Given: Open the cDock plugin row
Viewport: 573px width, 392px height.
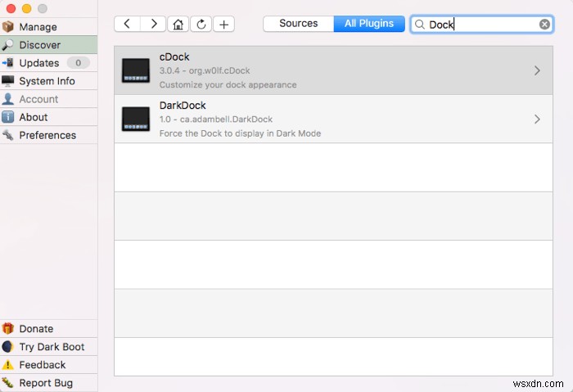Looking at the screenshot, I should (333, 70).
